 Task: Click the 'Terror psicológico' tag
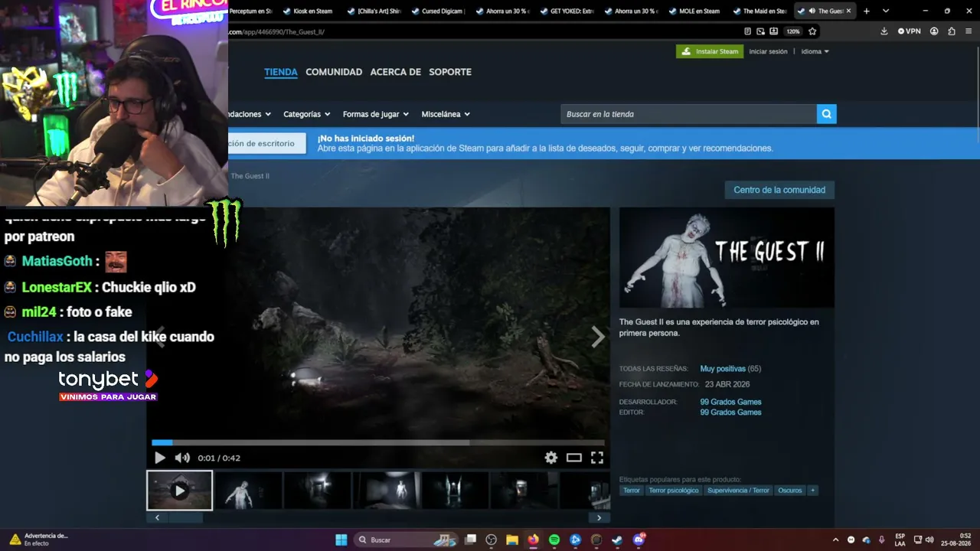click(x=674, y=491)
